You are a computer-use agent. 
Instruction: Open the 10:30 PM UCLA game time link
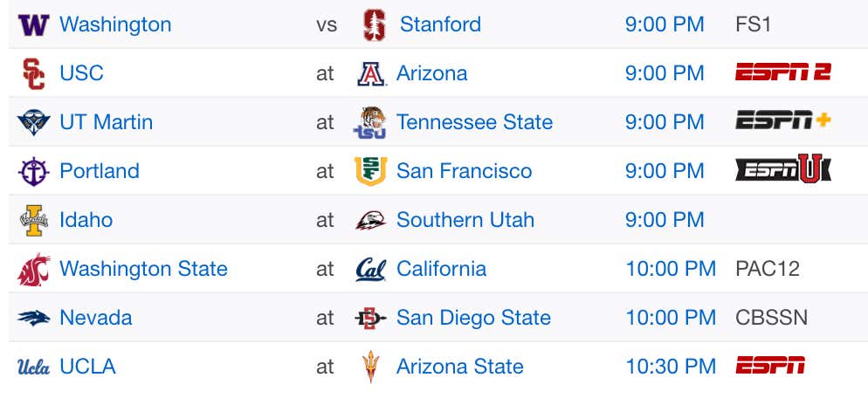[x=671, y=367]
